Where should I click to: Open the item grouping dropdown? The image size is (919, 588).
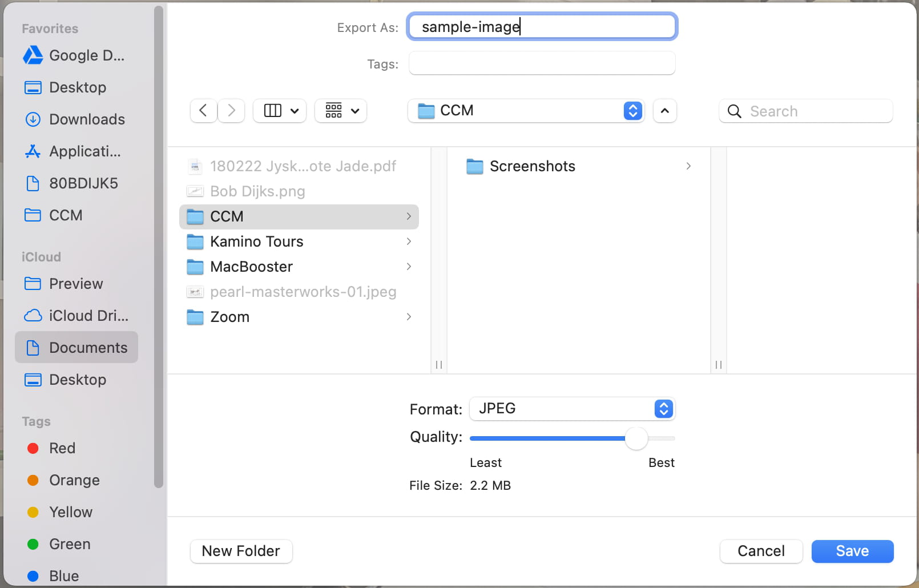[341, 111]
